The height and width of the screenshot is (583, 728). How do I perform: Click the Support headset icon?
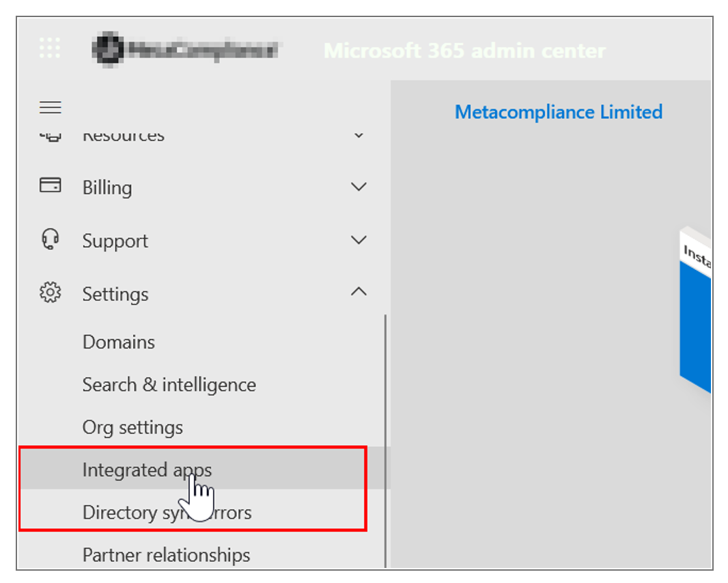pyautogui.click(x=50, y=239)
